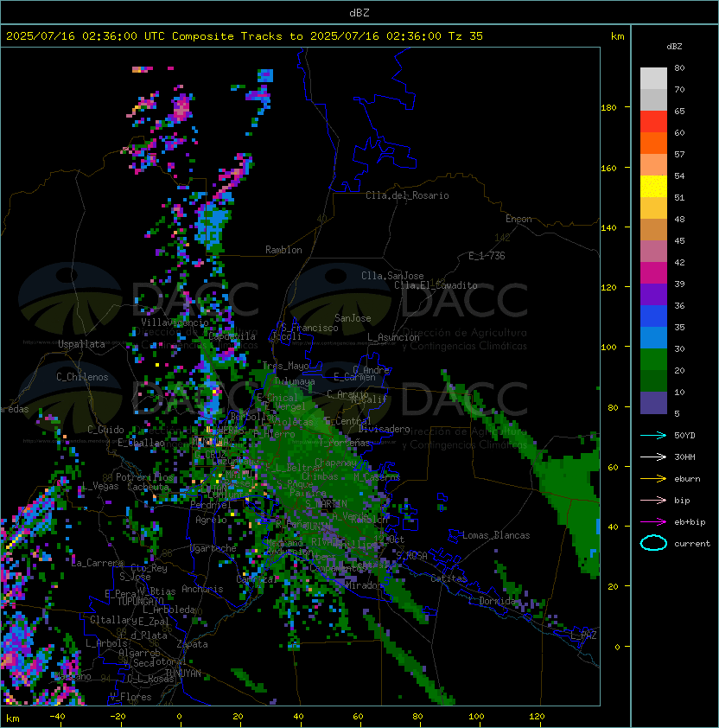This screenshot has width=719, height=728.
Task: Select the magenta swatch near 39 dBZ
Action: click(x=653, y=273)
